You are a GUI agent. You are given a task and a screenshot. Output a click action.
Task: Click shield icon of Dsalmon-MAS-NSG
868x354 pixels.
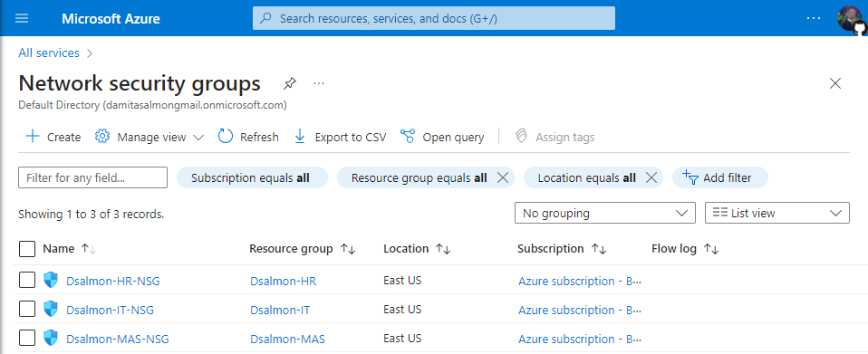tap(51, 338)
